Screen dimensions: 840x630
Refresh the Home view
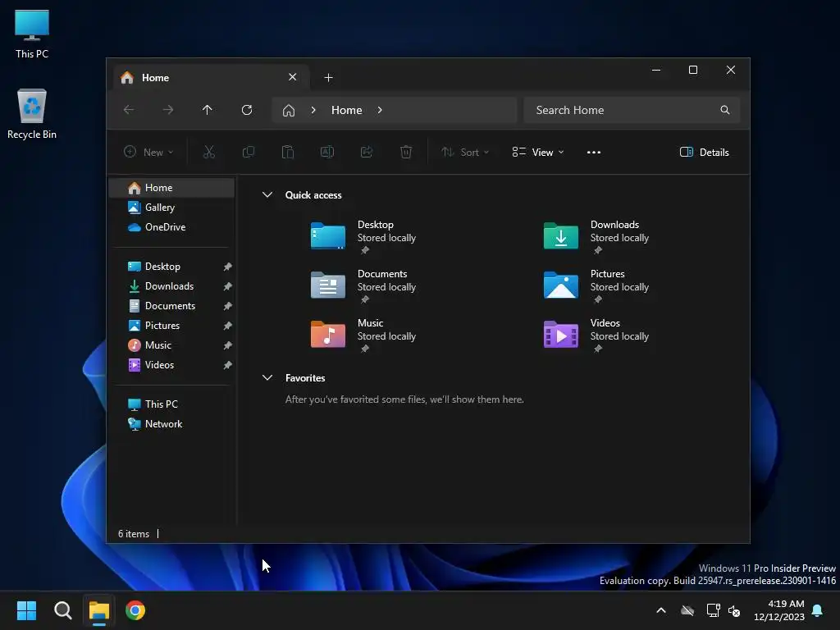click(247, 110)
